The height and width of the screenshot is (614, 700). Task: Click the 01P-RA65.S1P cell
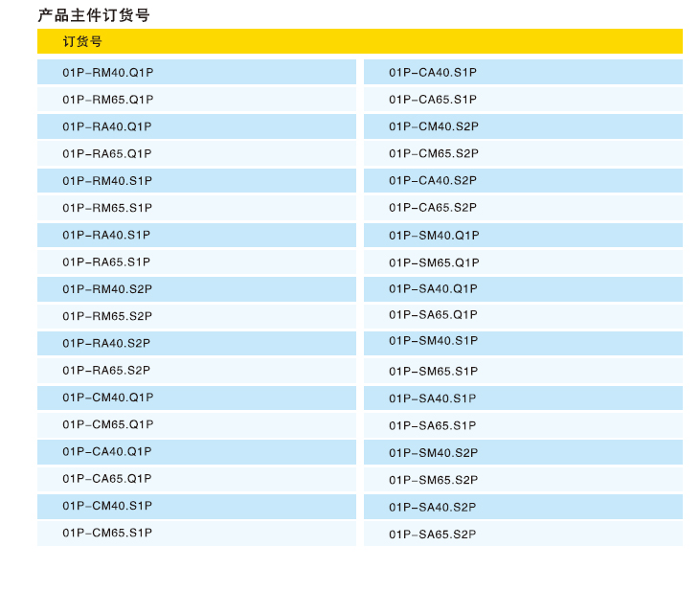tap(106, 262)
